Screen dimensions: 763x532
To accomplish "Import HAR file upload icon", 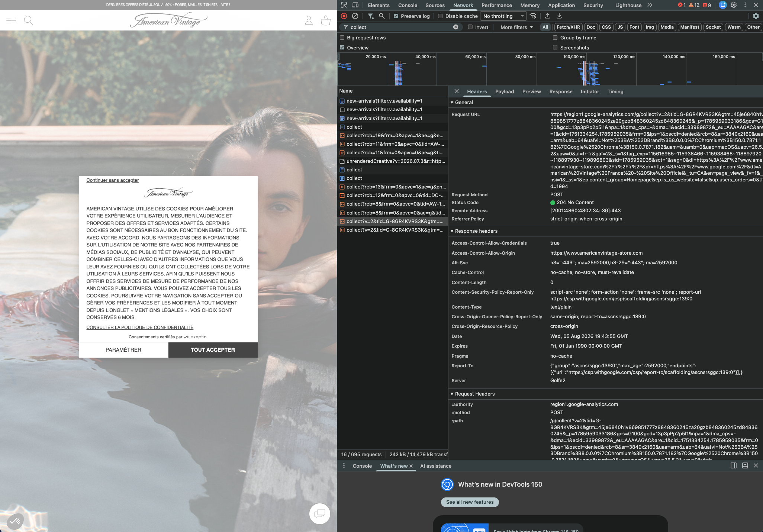I will point(548,16).
